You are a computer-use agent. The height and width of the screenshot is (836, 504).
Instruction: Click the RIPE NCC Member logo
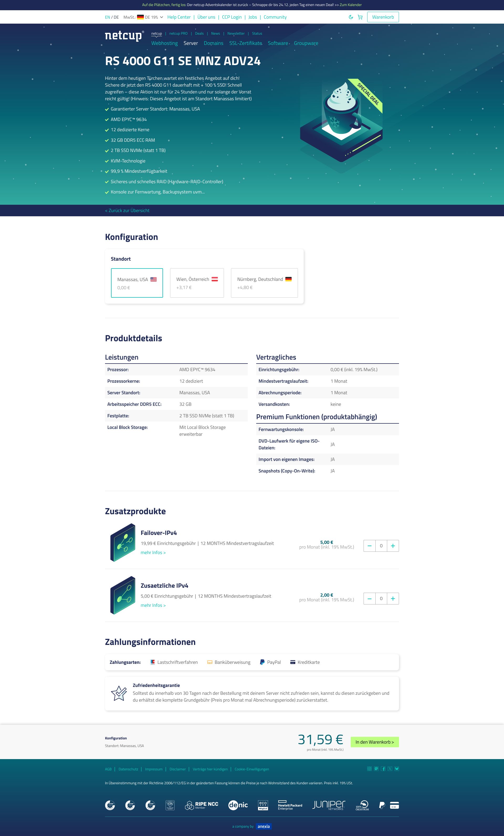tap(202, 805)
